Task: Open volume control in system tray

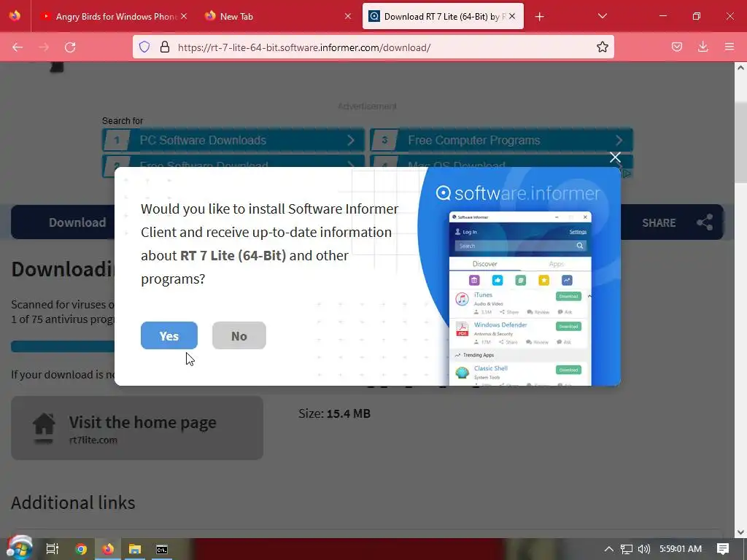Action: (643, 549)
